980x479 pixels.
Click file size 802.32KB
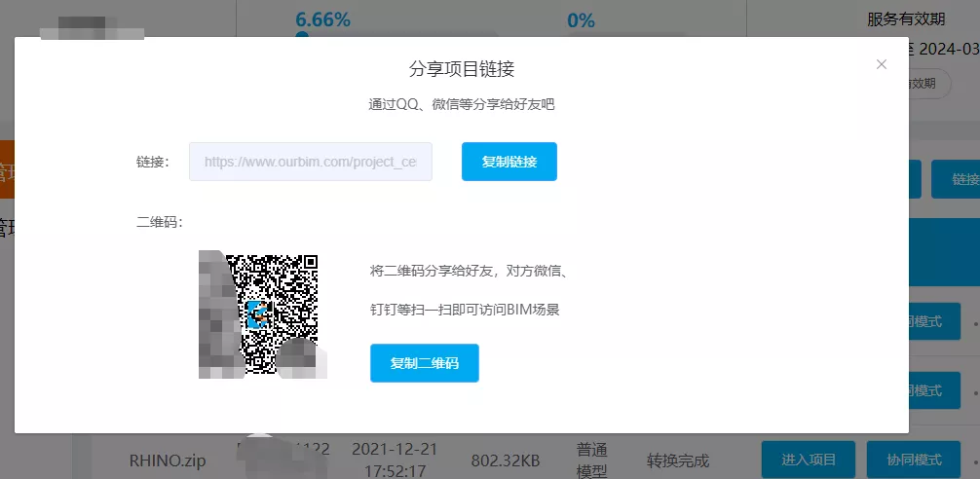coord(506,461)
